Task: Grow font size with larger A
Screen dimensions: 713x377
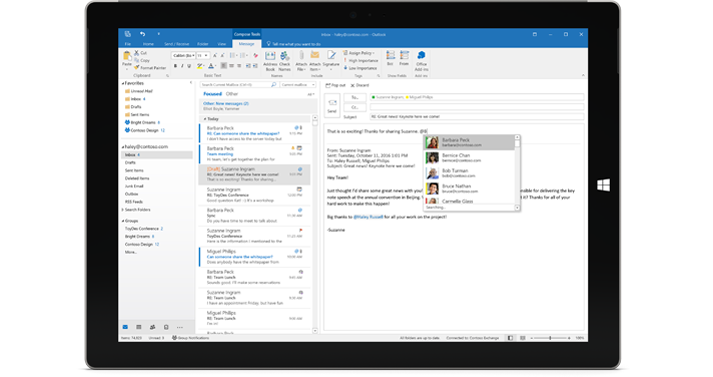Action: [x=215, y=55]
